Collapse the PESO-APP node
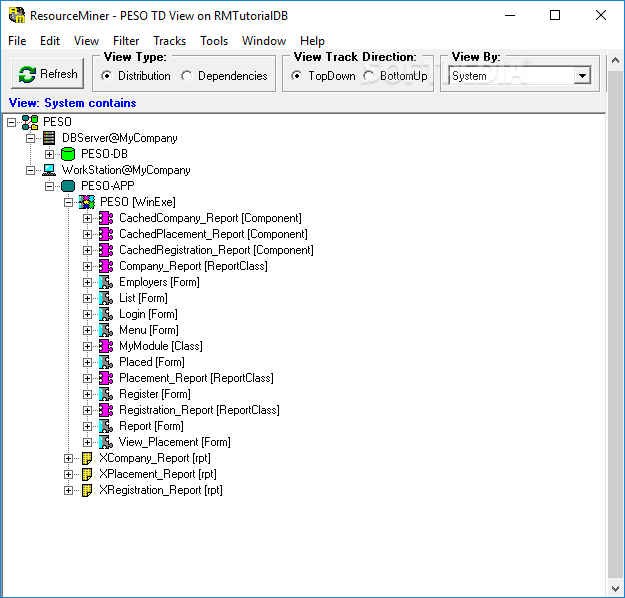625x598 pixels. click(49, 186)
